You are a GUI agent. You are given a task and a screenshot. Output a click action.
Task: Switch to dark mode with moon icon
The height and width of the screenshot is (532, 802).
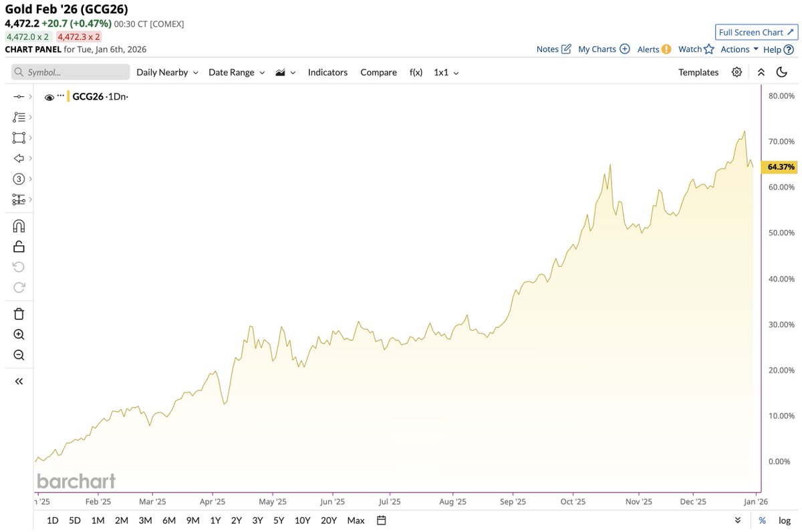[x=782, y=72]
